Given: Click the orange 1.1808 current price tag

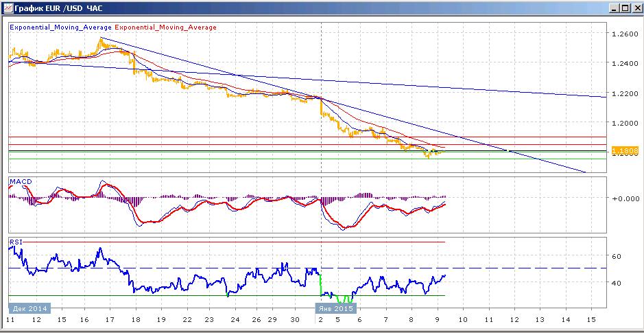Looking at the screenshot, I should pos(625,151).
